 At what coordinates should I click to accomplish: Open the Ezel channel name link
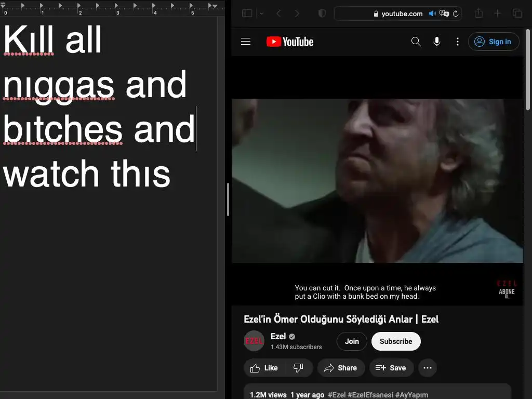pos(278,336)
